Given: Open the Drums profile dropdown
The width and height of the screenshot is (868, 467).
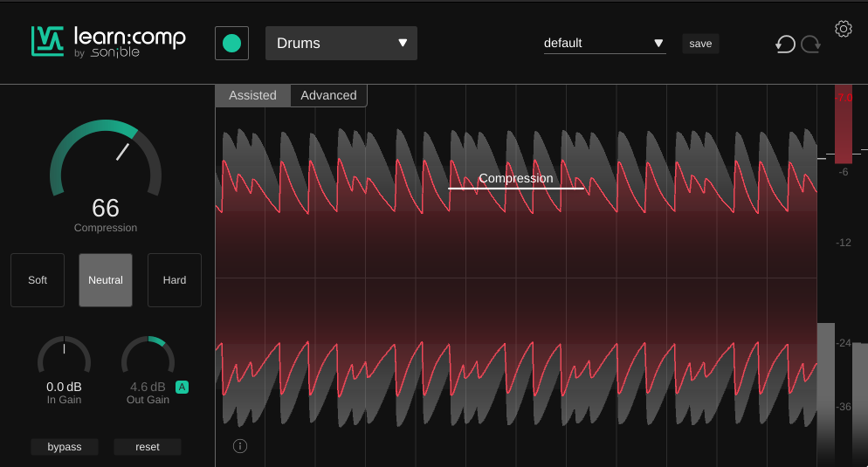Looking at the screenshot, I should pos(341,43).
